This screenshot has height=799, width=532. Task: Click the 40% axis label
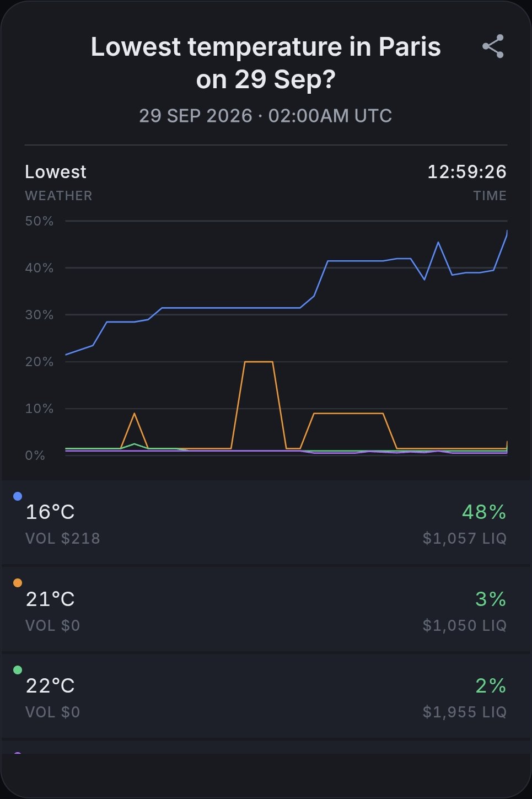click(x=39, y=268)
